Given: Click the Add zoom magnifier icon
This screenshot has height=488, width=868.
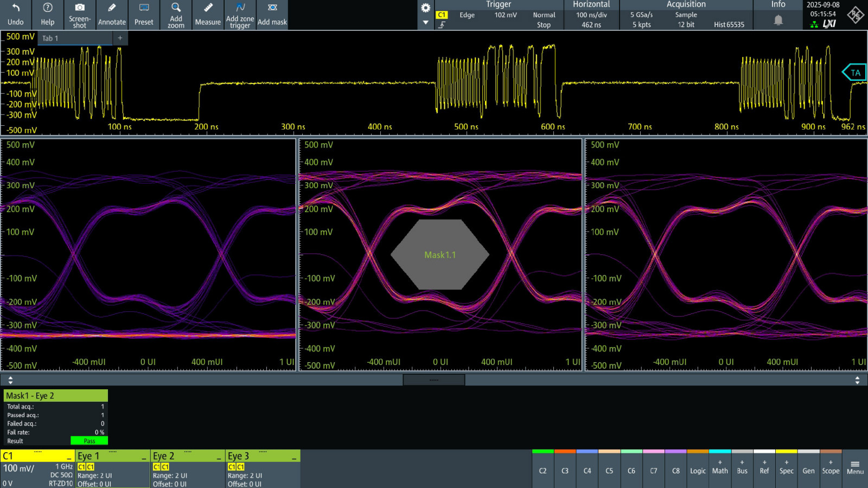Looking at the screenshot, I should coord(176,8).
